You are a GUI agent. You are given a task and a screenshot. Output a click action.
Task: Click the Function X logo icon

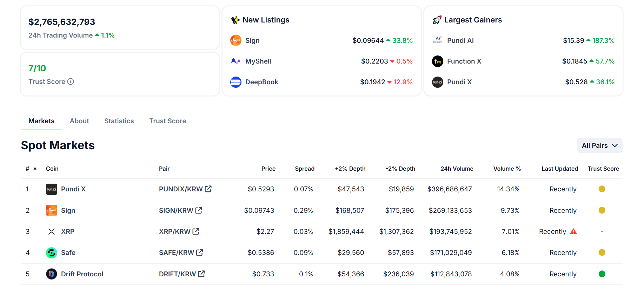tap(437, 61)
